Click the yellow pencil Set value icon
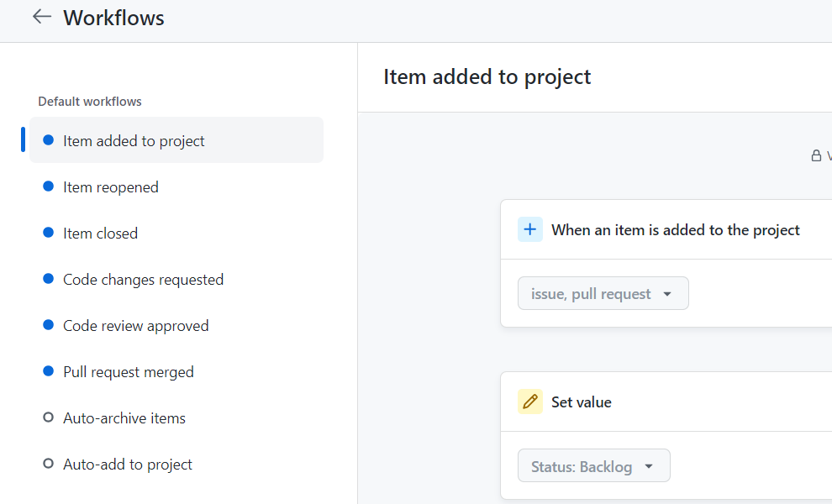 (530, 402)
